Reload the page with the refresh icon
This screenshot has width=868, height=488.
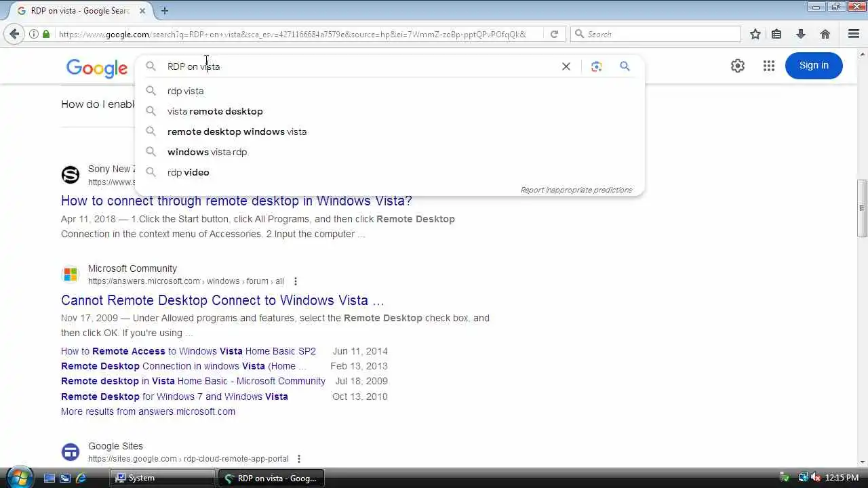[x=554, y=34]
